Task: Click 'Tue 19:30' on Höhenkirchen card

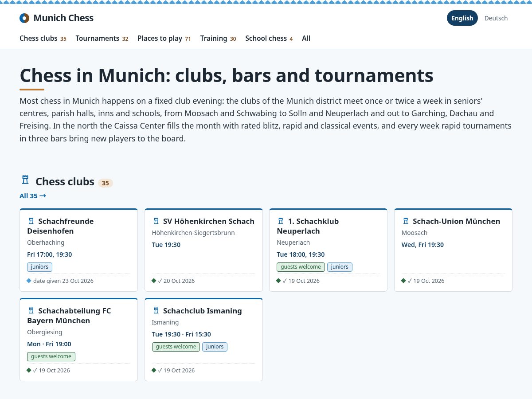Action: point(166,245)
